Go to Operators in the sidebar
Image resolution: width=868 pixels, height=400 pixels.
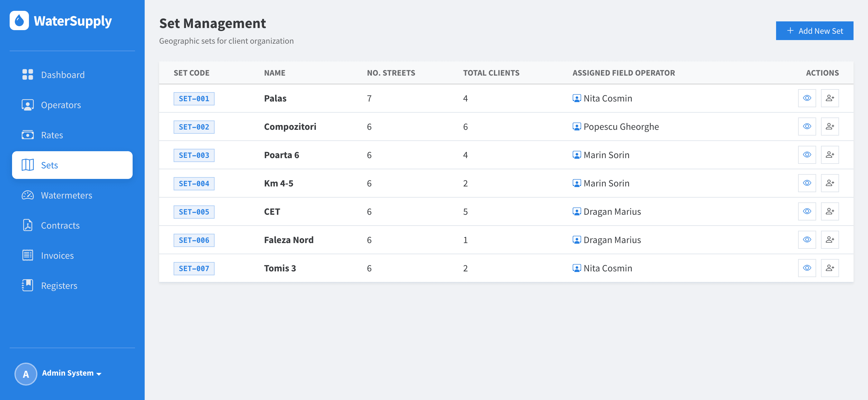(72, 105)
